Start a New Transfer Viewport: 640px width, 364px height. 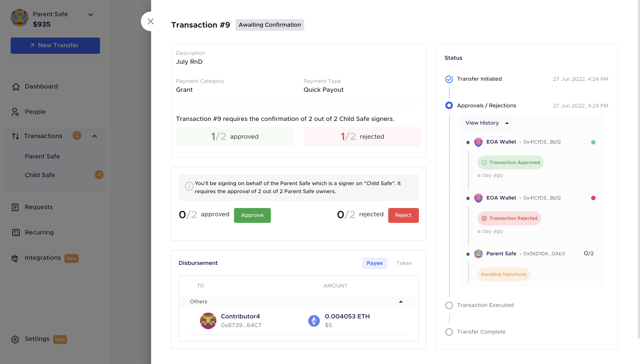[x=55, y=46]
